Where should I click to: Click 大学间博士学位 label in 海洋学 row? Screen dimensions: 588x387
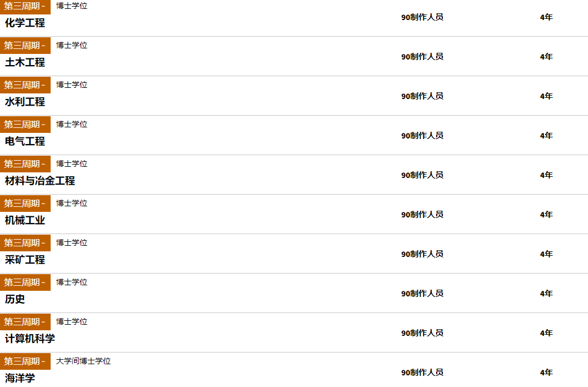coord(83,361)
